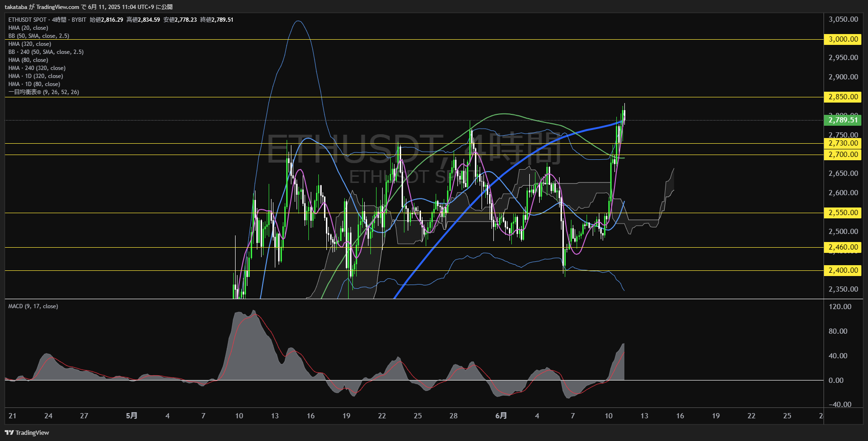This screenshot has width=868, height=441.
Task: Click the 27 date label on the time axis
Action: 84,416
